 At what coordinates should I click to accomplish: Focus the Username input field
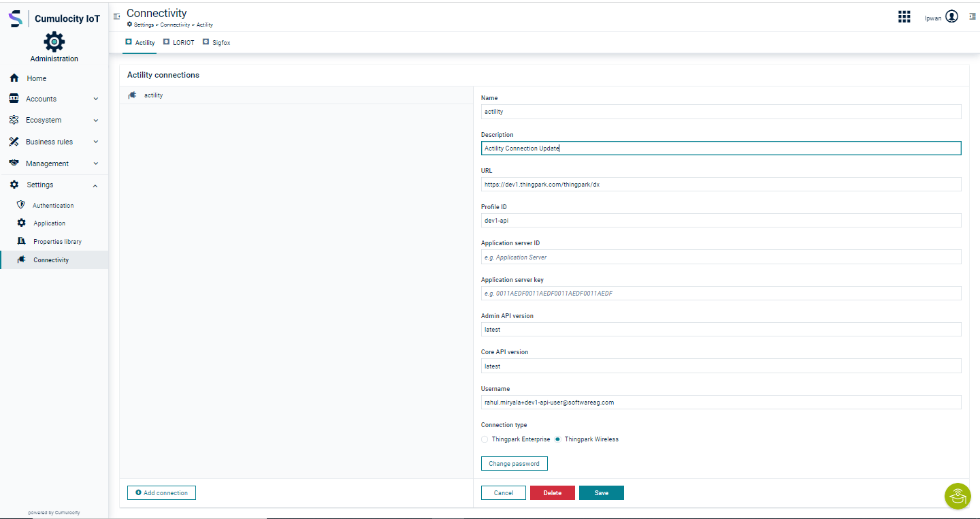pos(721,402)
